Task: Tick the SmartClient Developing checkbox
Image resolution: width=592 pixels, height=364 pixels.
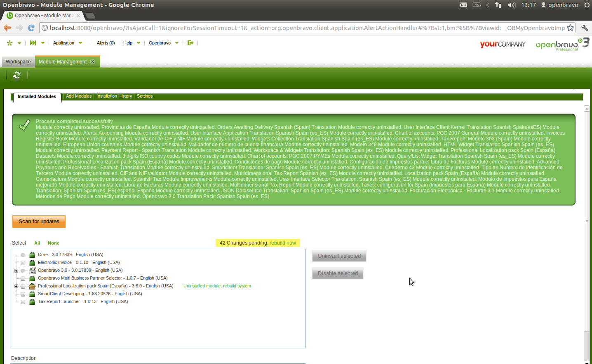Action: (23, 294)
